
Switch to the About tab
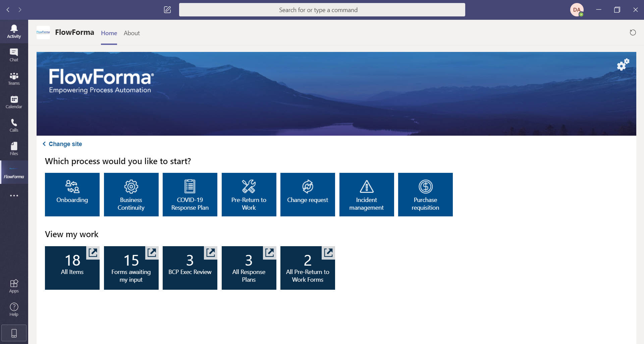(x=131, y=33)
